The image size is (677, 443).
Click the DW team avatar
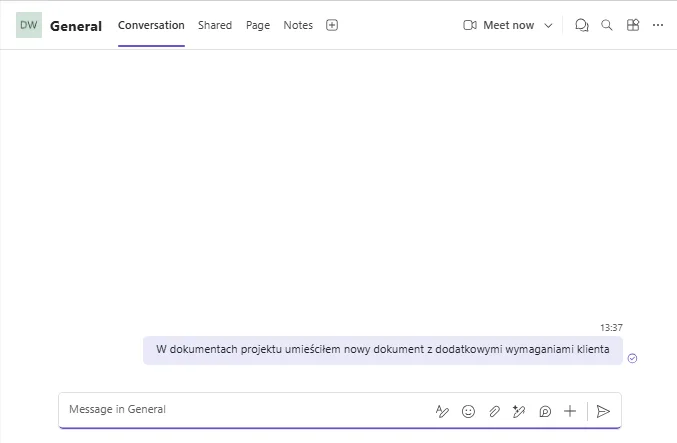(x=29, y=25)
